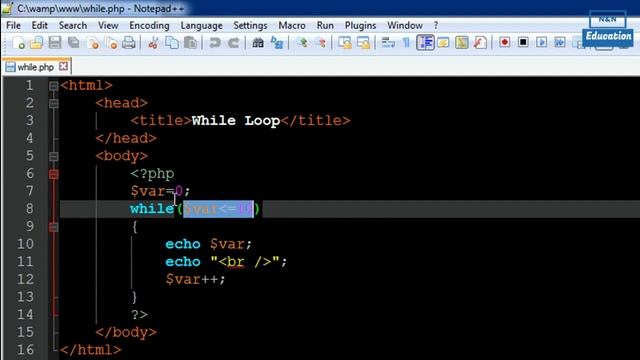Screen dimensions: 640x360
Task: Click the function list toolbar icon
Action: (480, 42)
